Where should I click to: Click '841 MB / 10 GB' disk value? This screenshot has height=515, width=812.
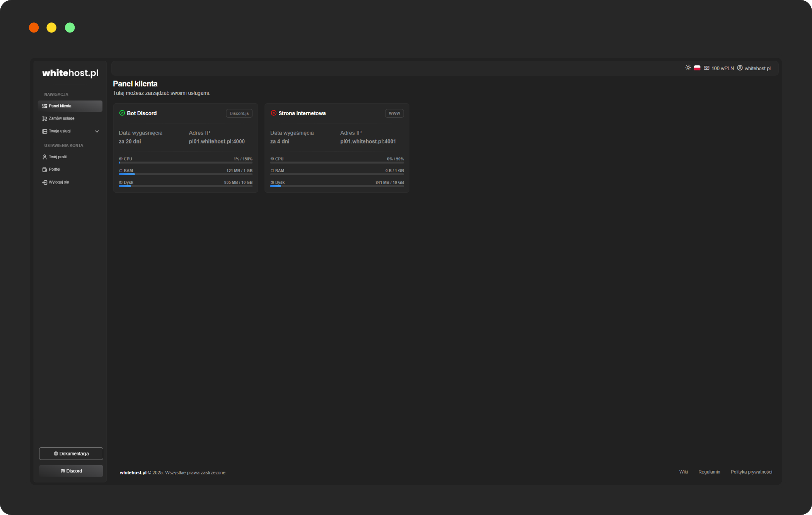point(390,182)
